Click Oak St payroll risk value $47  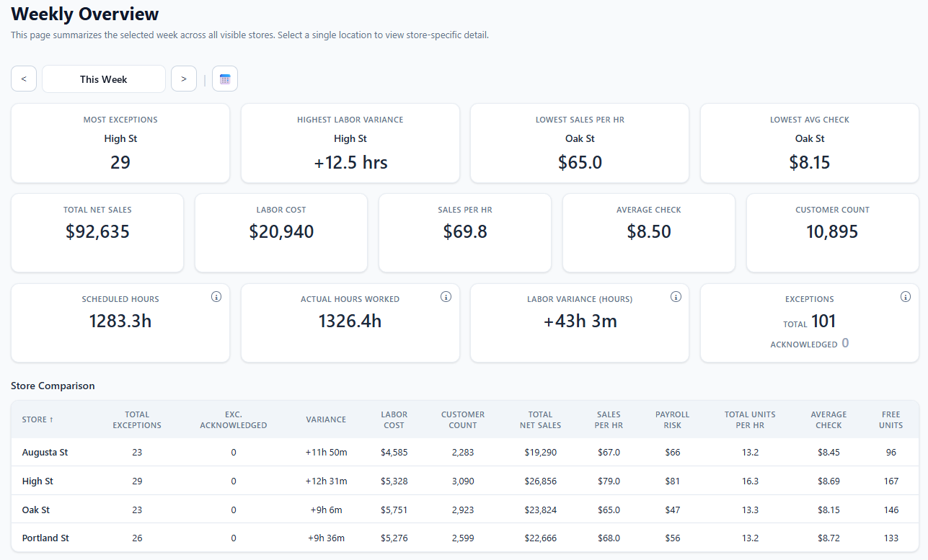[x=673, y=510]
